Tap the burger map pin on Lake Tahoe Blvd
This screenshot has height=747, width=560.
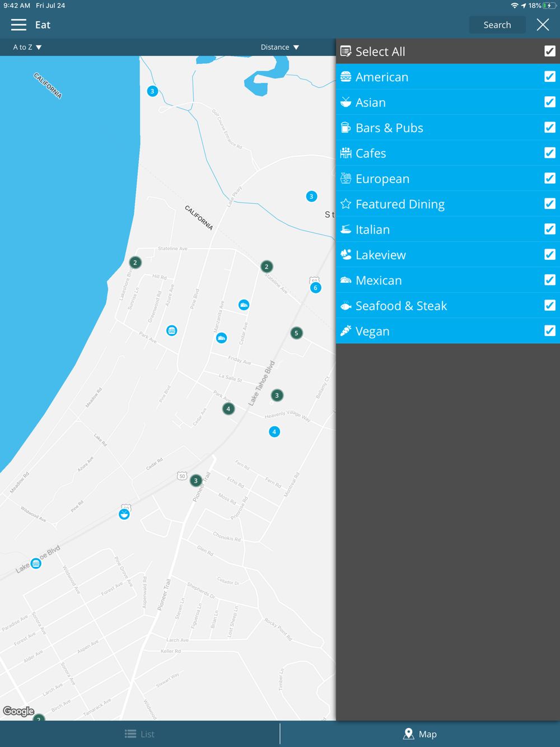pyautogui.click(x=36, y=563)
